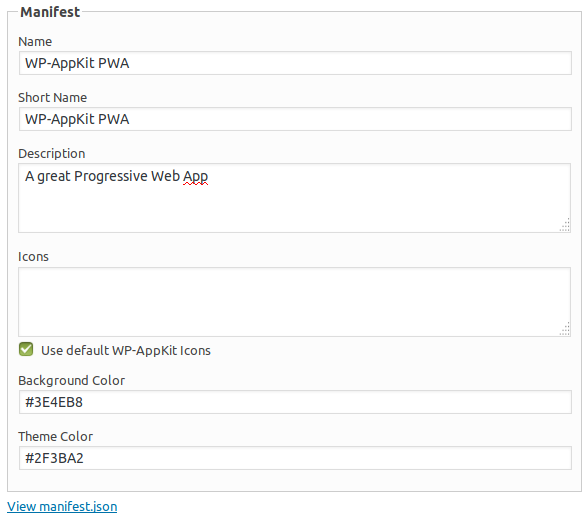This screenshot has width=587, height=522.
Task: Click the Description label text
Action: pyautogui.click(x=52, y=154)
